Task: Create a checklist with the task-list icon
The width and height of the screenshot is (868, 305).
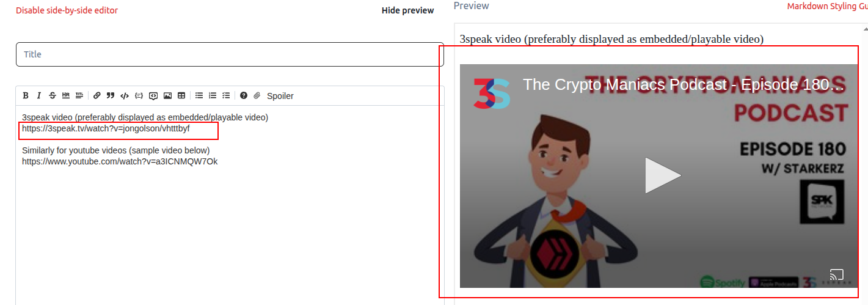Action: [x=226, y=95]
